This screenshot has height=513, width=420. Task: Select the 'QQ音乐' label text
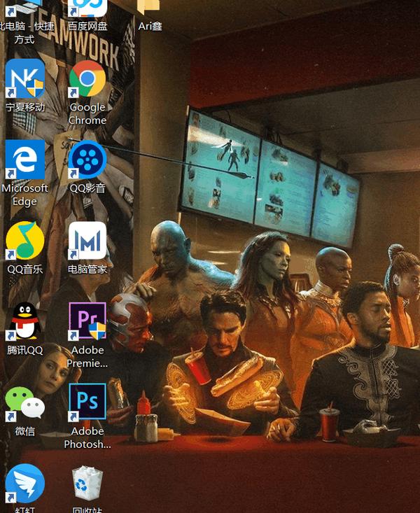tap(25, 269)
